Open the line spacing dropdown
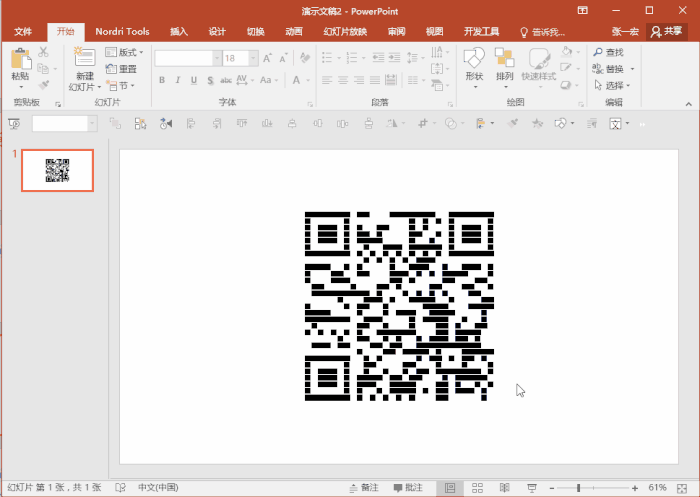Image resolution: width=700 pixels, height=497 pixels. pos(415,57)
